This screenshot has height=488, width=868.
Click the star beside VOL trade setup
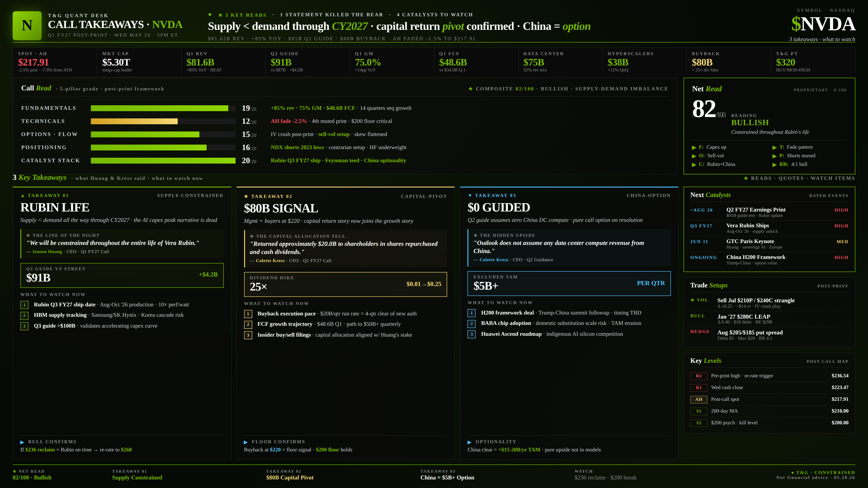pyautogui.click(x=692, y=300)
